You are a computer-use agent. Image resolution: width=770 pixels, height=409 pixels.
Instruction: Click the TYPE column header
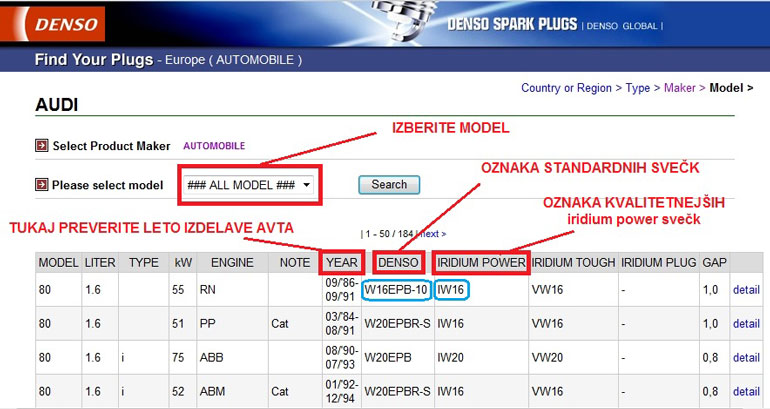pos(143,263)
